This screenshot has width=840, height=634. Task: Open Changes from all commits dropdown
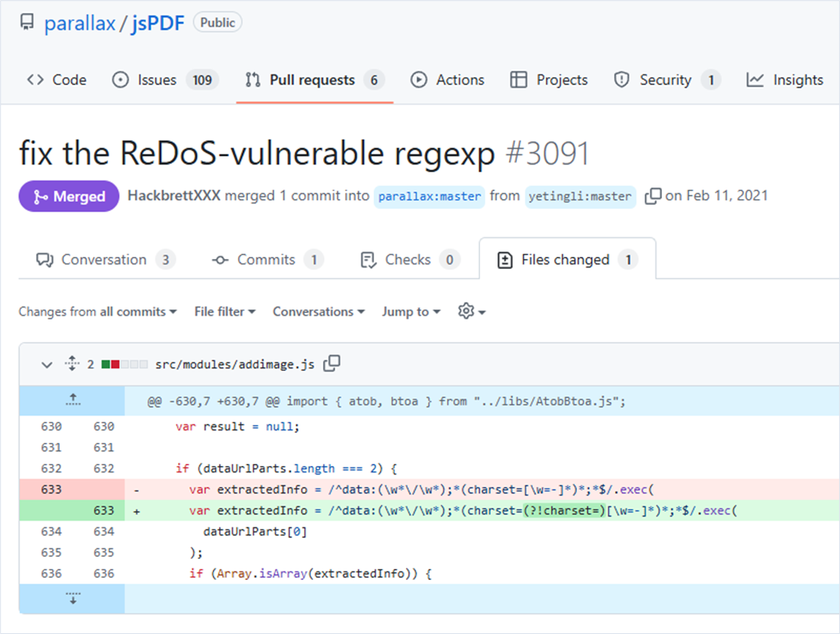tap(97, 312)
